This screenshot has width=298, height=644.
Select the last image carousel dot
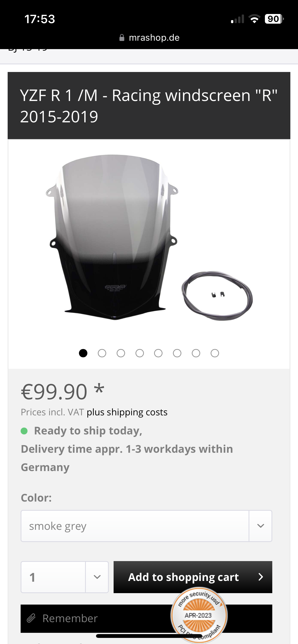[x=215, y=353]
